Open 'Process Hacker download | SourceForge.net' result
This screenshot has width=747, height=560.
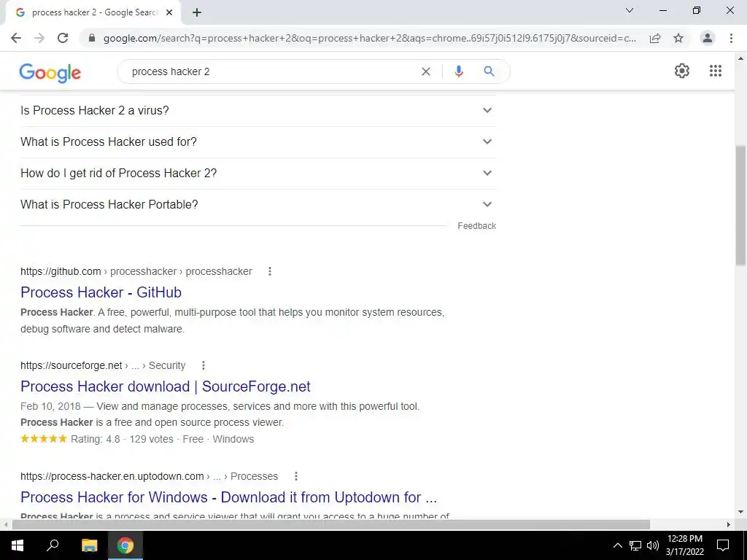[x=166, y=386]
